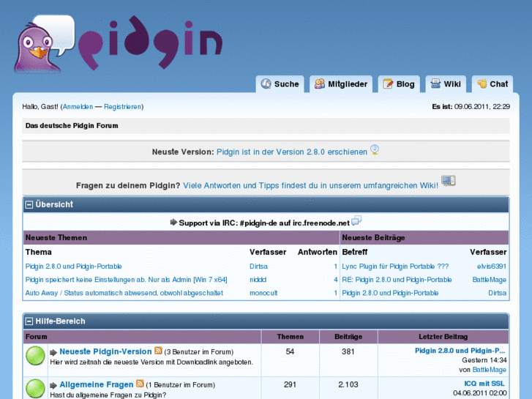Image resolution: width=532 pixels, height=399 pixels.
Task: Open the Allgemeine Fragen forum
Action: tap(97, 384)
